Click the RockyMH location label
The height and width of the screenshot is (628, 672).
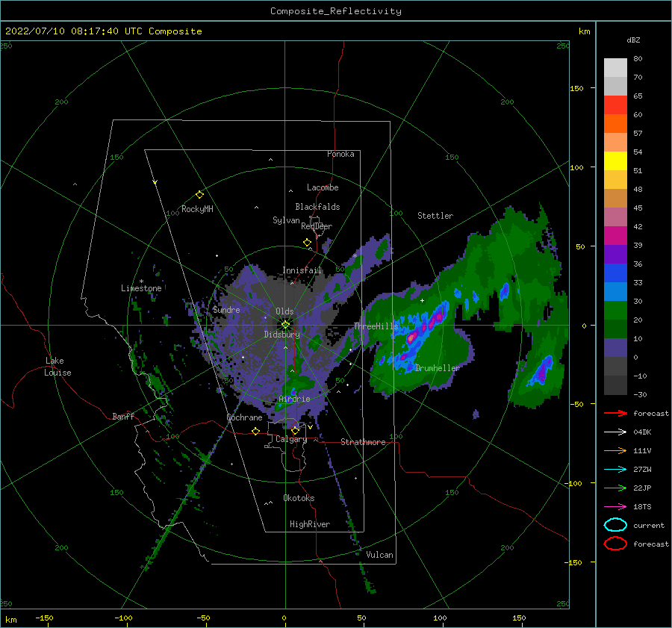click(197, 209)
